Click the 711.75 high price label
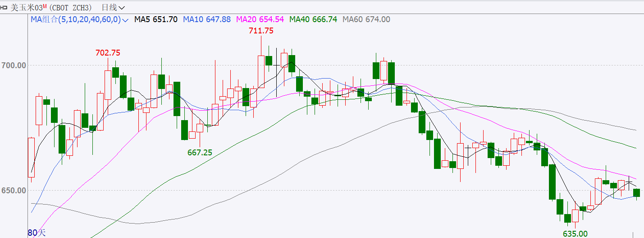 [x=261, y=31]
